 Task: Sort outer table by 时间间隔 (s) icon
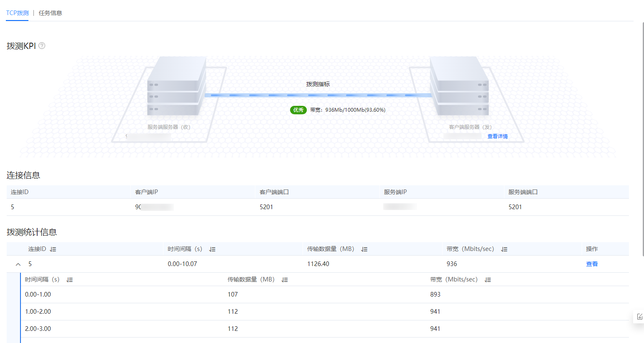[x=212, y=249]
